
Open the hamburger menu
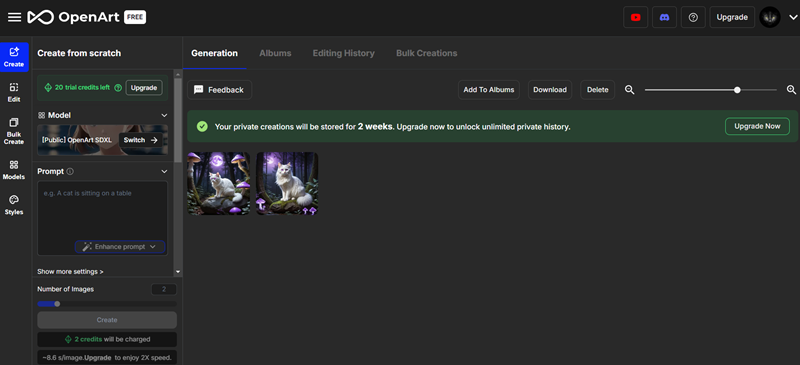[x=14, y=17]
